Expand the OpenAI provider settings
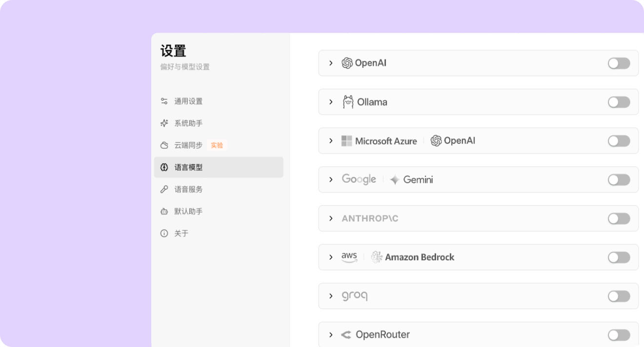This screenshot has height=347, width=644. coord(331,63)
